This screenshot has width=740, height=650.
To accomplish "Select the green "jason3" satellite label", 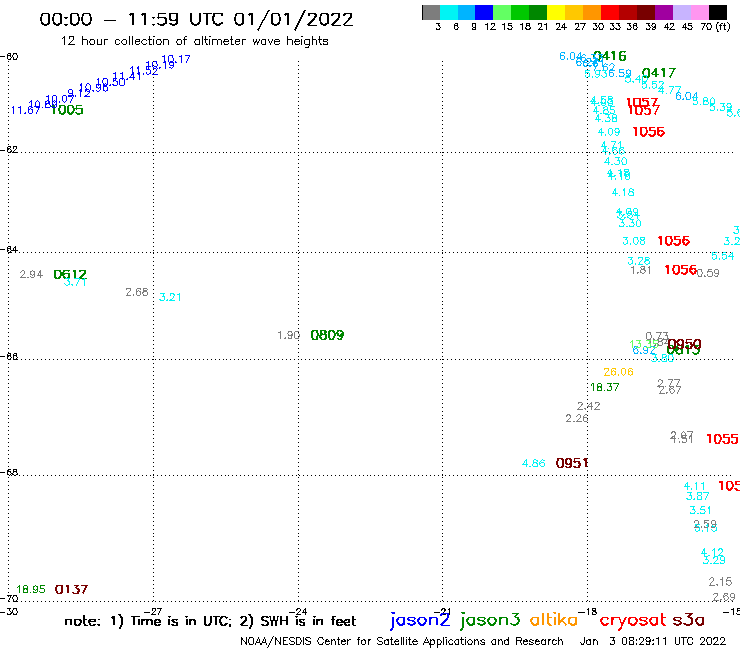I will point(490,620).
